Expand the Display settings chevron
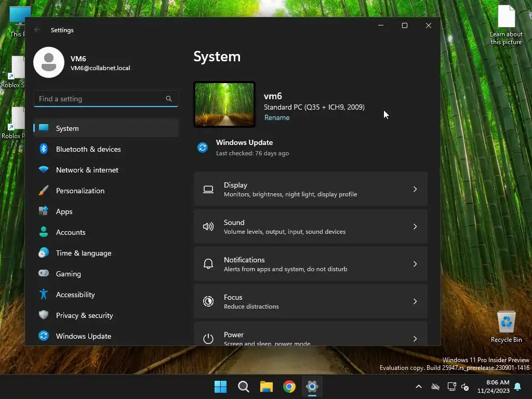The height and width of the screenshot is (399, 532). point(415,189)
